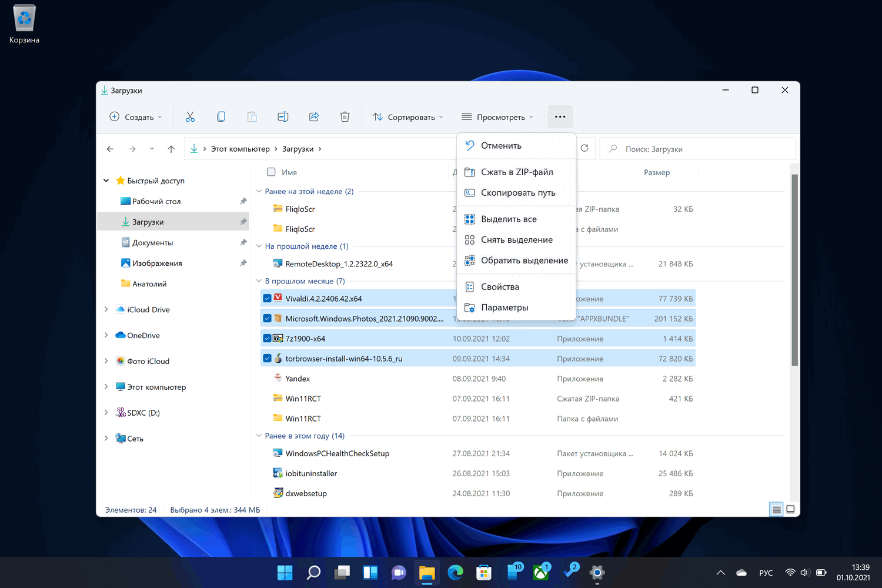Click the Cut scissors icon in toolbar

pos(190,117)
